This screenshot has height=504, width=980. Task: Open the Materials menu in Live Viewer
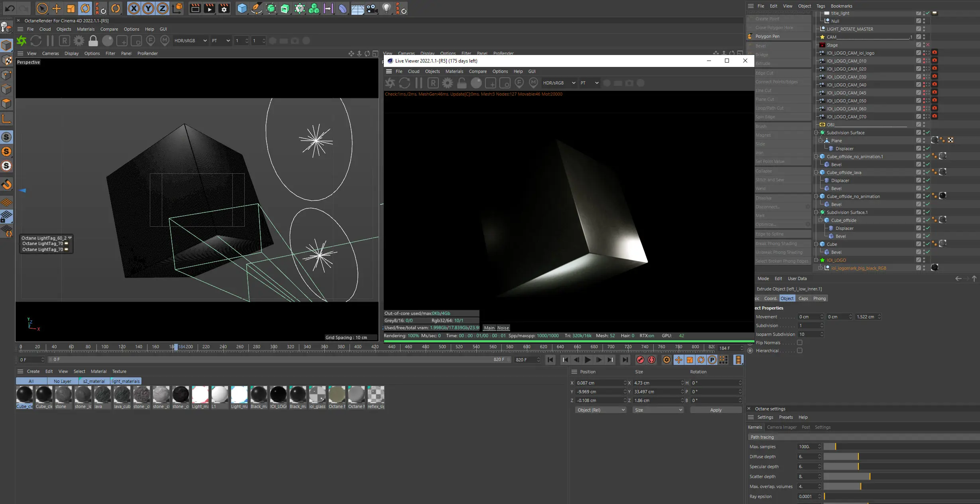[454, 71]
